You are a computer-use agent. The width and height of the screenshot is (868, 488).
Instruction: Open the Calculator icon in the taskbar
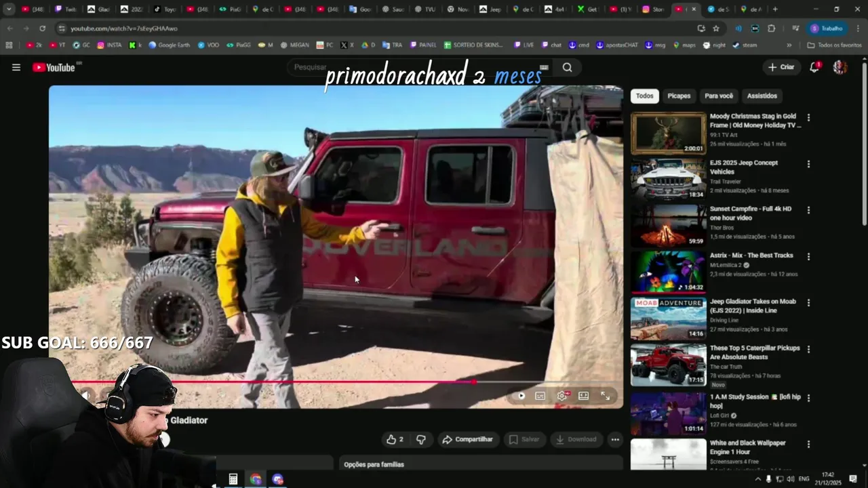coord(233,479)
